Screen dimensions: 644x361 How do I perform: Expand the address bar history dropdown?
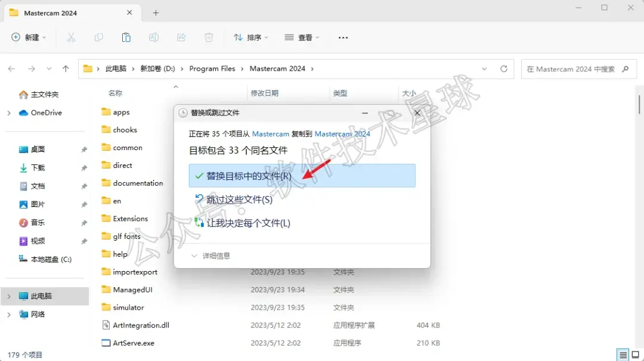pos(484,69)
